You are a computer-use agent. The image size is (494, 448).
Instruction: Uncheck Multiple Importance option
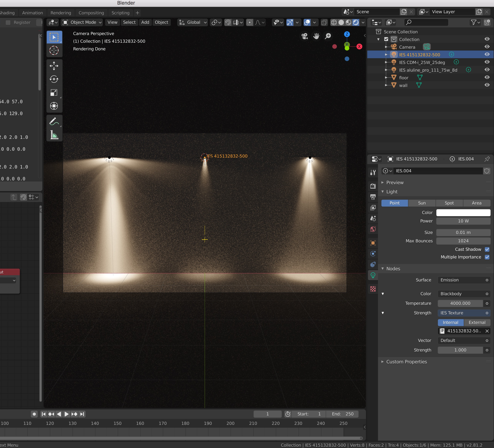[x=487, y=257]
